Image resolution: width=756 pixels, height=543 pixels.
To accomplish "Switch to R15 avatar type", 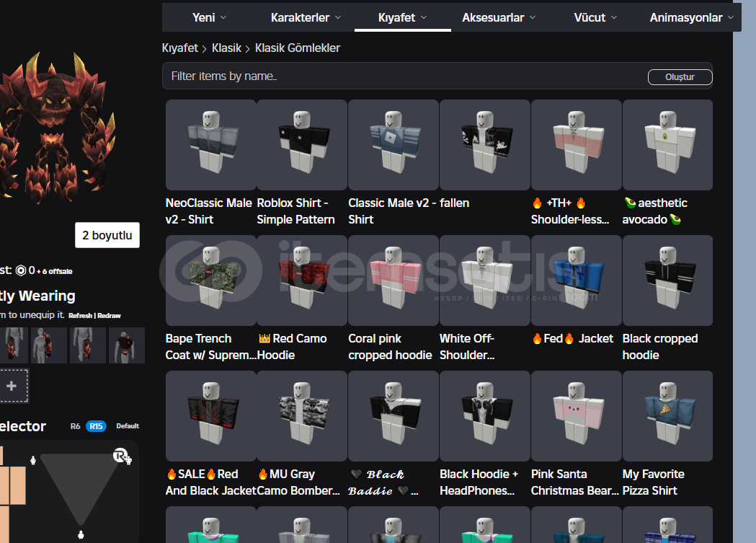I will tap(96, 426).
